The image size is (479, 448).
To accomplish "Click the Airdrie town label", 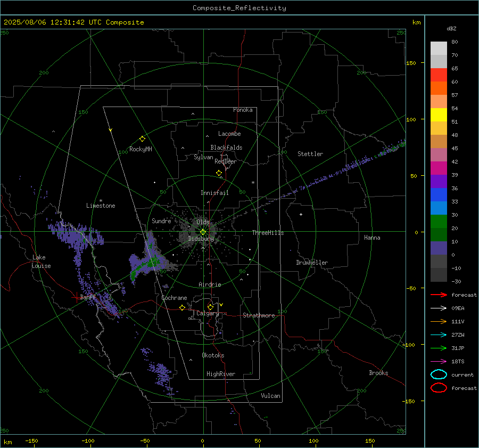I will click(210, 284).
